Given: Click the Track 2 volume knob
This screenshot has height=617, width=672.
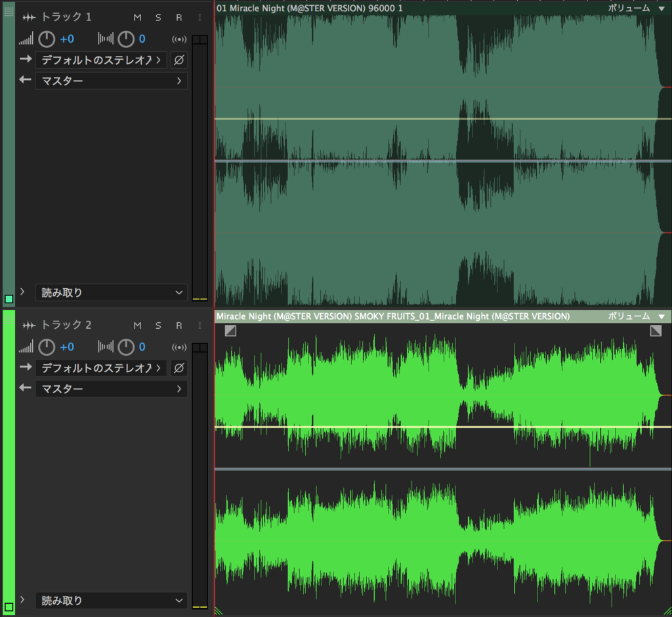Looking at the screenshot, I should (47, 347).
